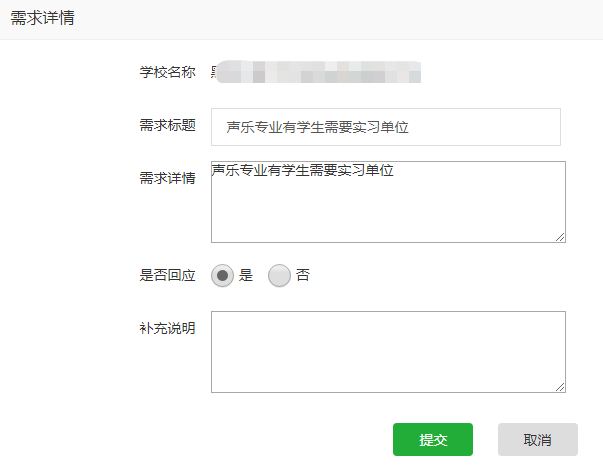Grab the 需求详情 text area resize handle
This screenshot has width=603, height=470.
(x=560, y=237)
